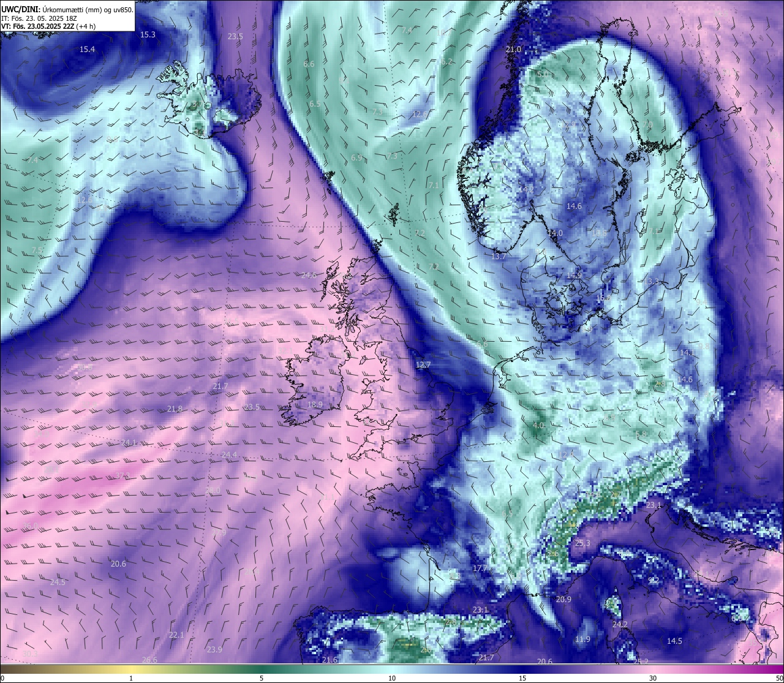Click the colorbar tick label 1
Screen dimensions: 784x683
pos(131,678)
